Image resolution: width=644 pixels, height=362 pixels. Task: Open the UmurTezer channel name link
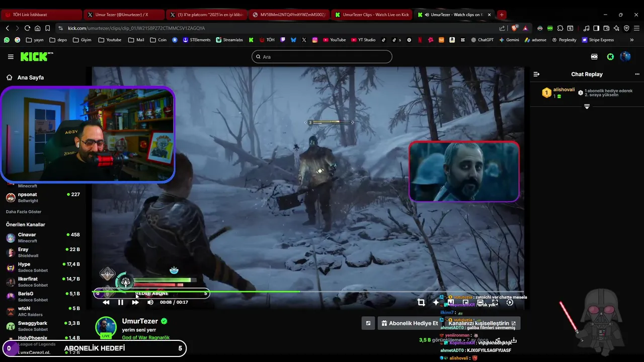[140, 321]
